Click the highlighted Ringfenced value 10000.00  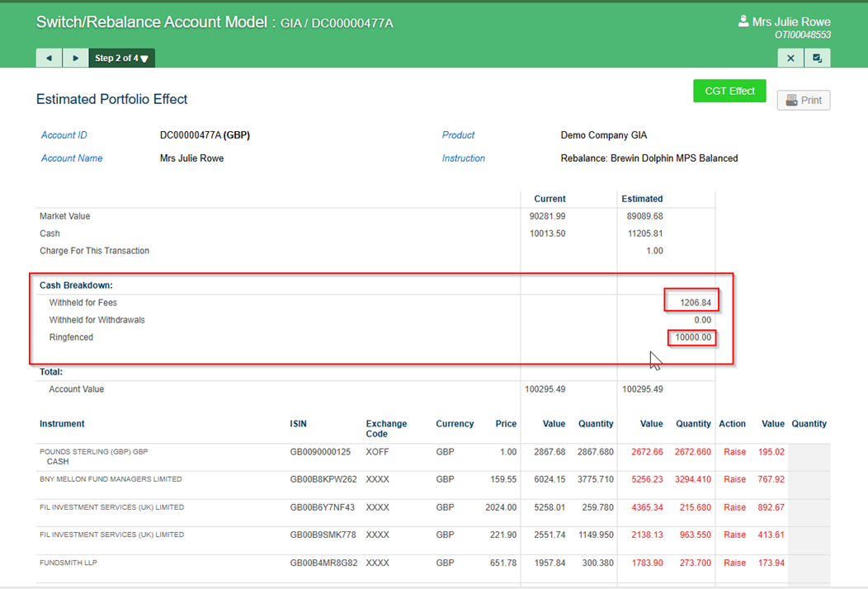(691, 337)
